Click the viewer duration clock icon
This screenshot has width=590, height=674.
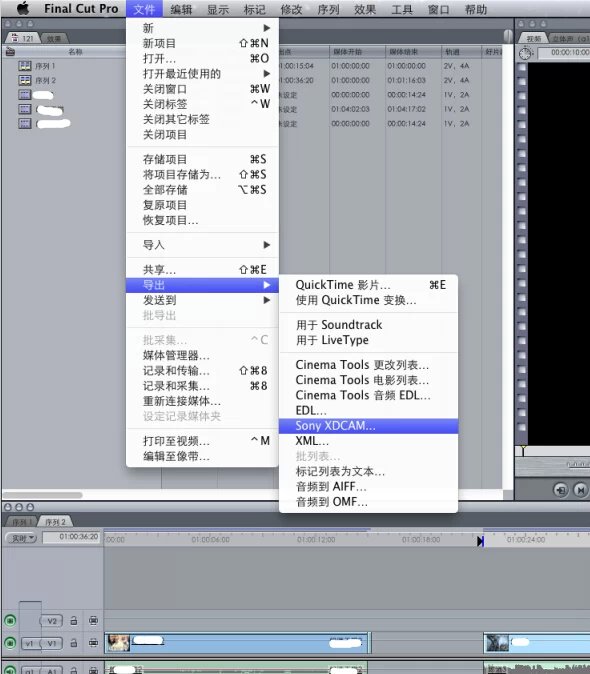(526, 53)
